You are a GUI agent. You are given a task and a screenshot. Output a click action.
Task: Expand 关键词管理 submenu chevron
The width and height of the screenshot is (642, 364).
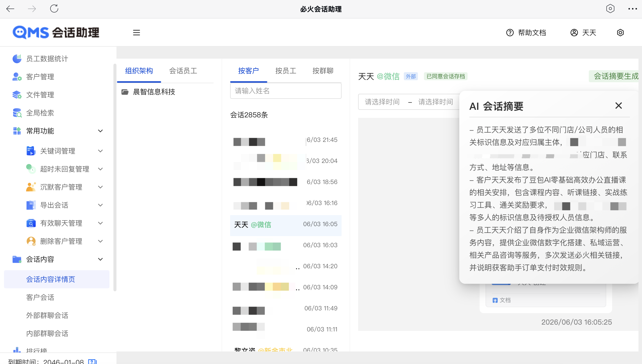coord(100,151)
